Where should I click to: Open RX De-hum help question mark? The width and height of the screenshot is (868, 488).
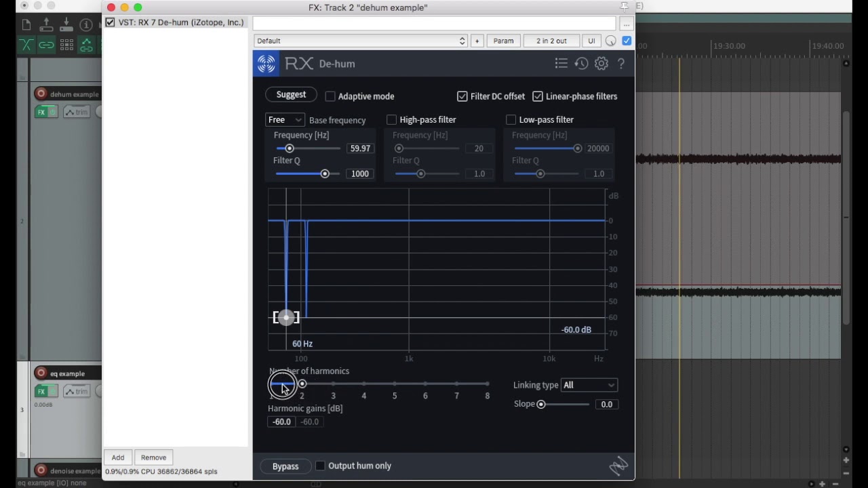click(621, 64)
